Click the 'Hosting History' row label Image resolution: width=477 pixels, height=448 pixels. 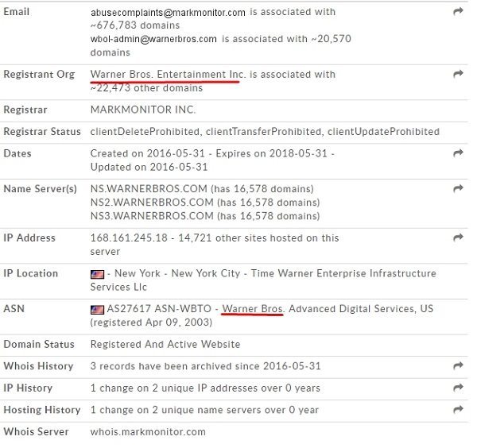click(x=41, y=410)
